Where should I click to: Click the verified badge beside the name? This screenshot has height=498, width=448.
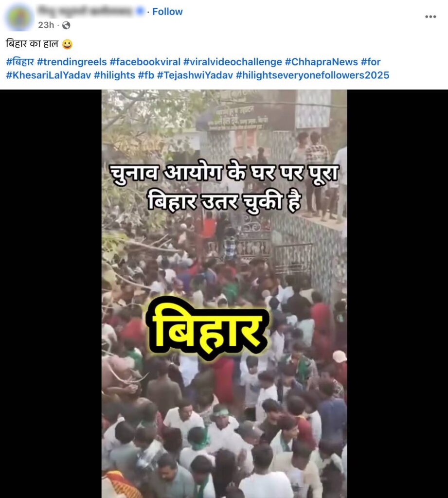[x=140, y=11]
